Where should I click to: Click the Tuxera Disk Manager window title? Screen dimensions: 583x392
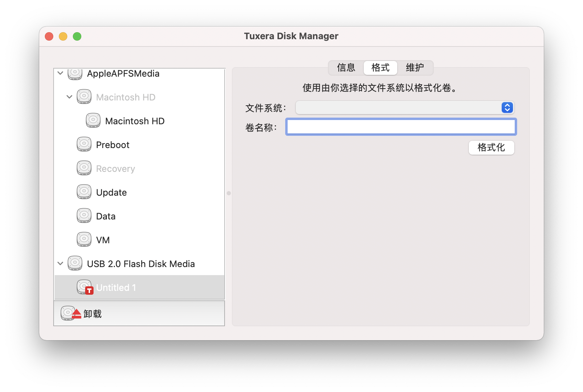point(291,36)
